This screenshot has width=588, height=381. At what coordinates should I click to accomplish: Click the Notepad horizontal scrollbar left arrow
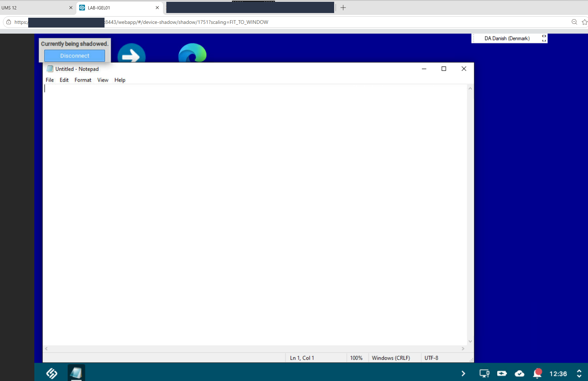(46, 348)
